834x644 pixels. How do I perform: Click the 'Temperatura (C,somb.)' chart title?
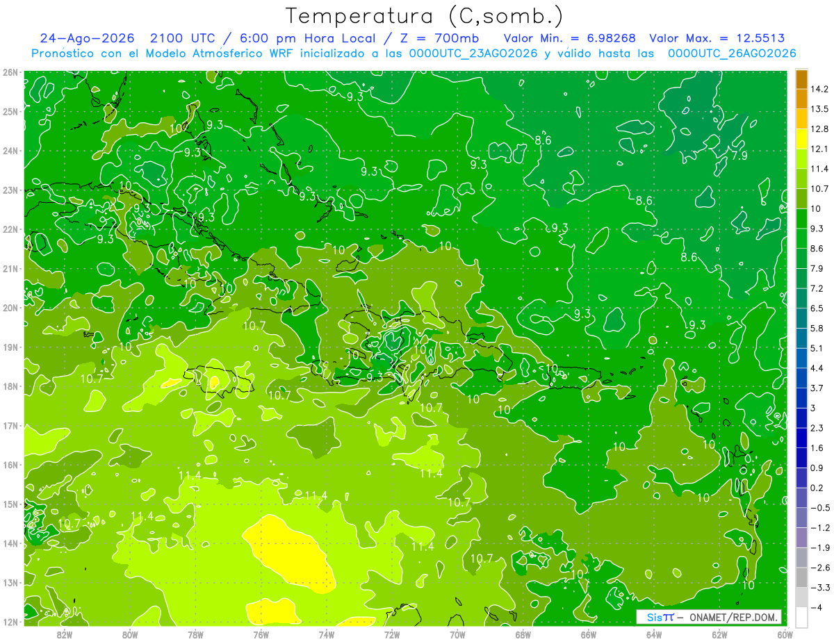(425, 16)
